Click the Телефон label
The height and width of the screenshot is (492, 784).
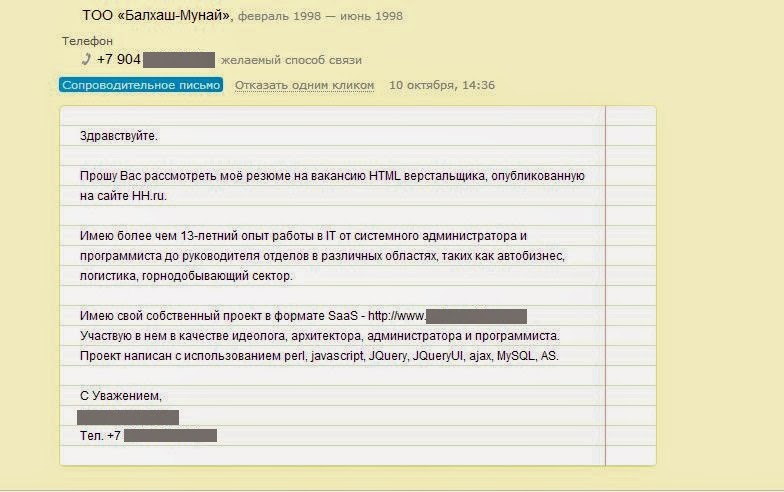coord(88,41)
